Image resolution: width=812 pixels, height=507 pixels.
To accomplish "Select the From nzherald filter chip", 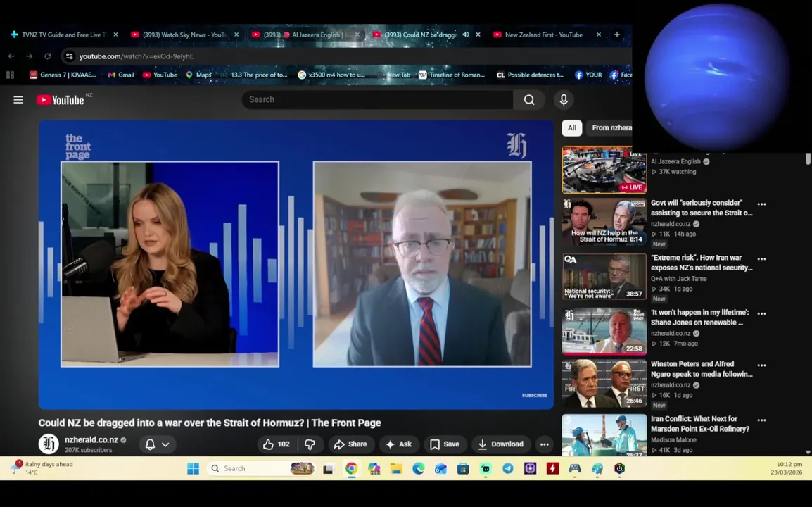I will pos(611,127).
